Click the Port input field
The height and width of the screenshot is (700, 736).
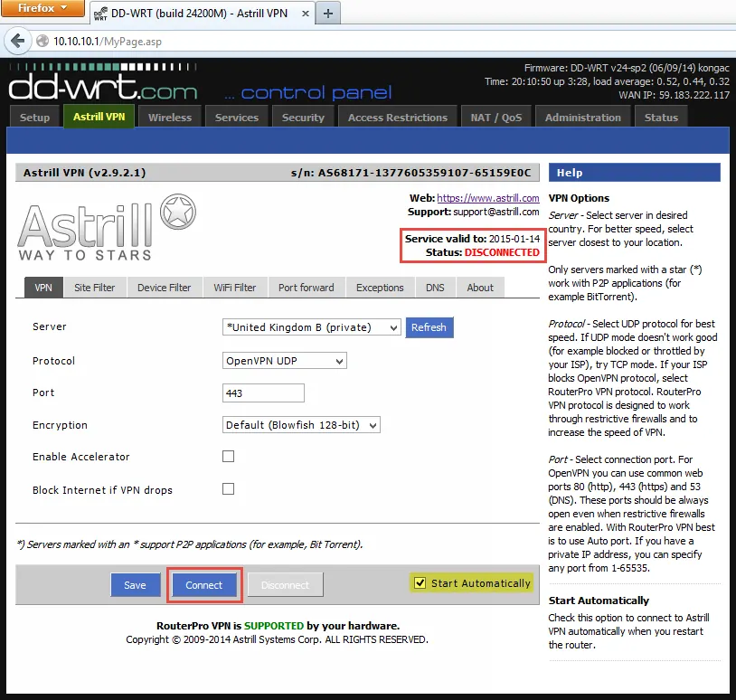263,393
